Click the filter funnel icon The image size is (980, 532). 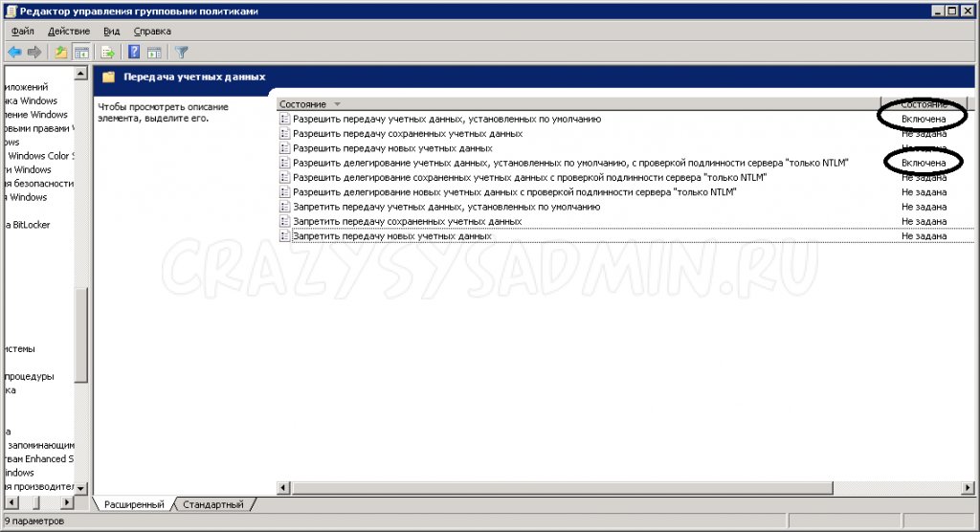(x=182, y=52)
